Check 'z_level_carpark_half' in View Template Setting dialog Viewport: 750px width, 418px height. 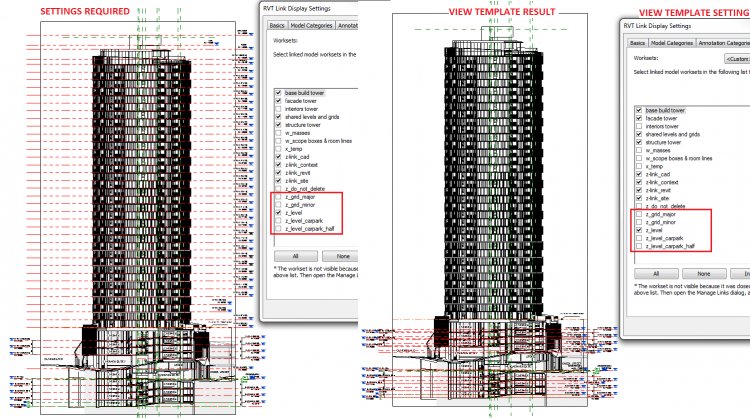click(x=639, y=246)
